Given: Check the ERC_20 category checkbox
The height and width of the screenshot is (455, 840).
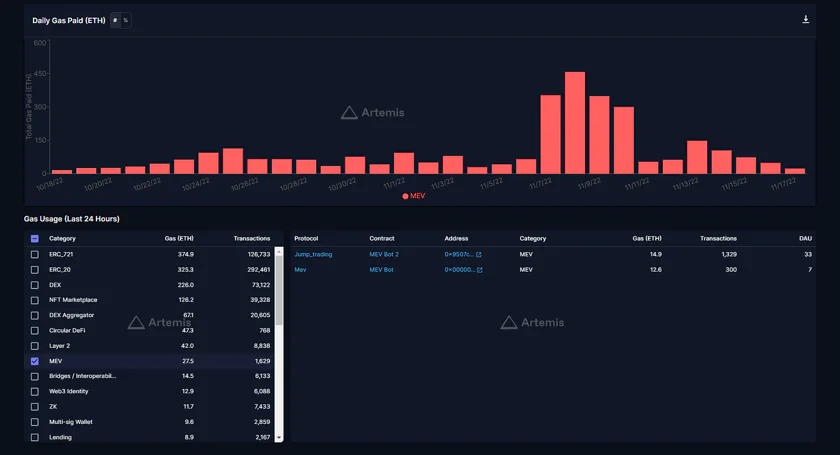Looking at the screenshot, I should [x=35, y=270].
